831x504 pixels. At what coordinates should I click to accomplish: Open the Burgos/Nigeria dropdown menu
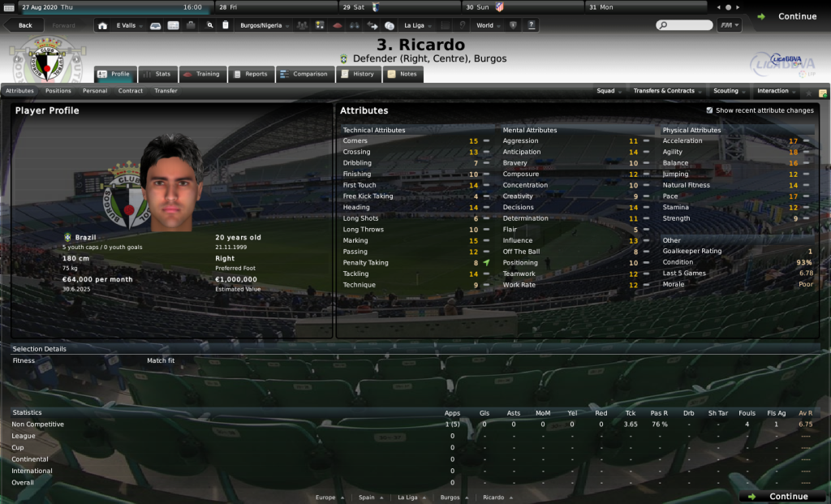(x=265, y=25)
